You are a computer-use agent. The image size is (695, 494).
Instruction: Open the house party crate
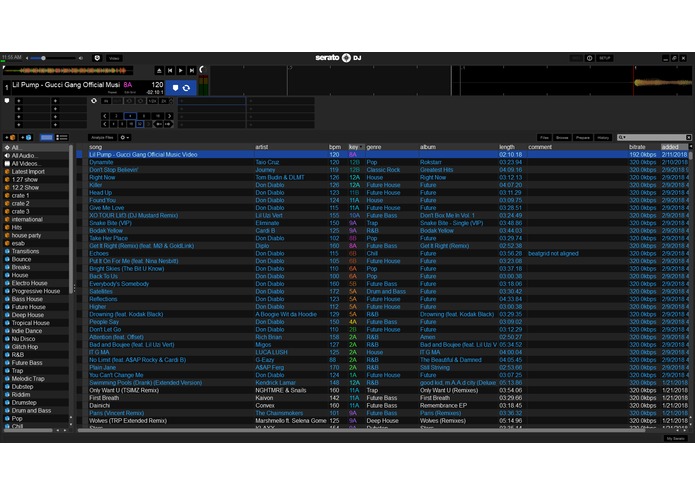35,235
